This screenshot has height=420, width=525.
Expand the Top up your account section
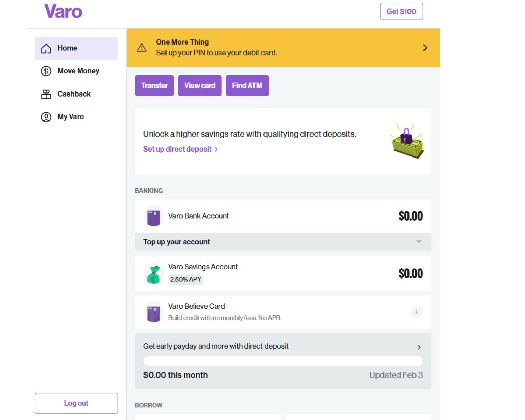(x=283, y=242)
